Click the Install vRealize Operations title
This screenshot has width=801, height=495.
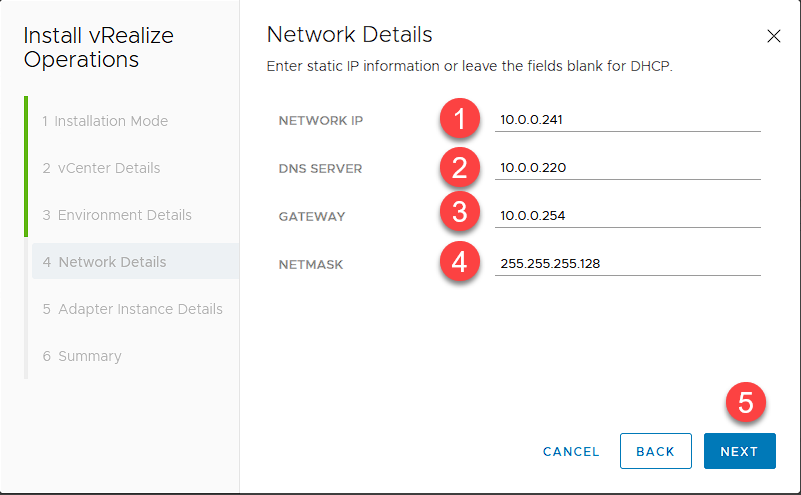coord(98,48)
